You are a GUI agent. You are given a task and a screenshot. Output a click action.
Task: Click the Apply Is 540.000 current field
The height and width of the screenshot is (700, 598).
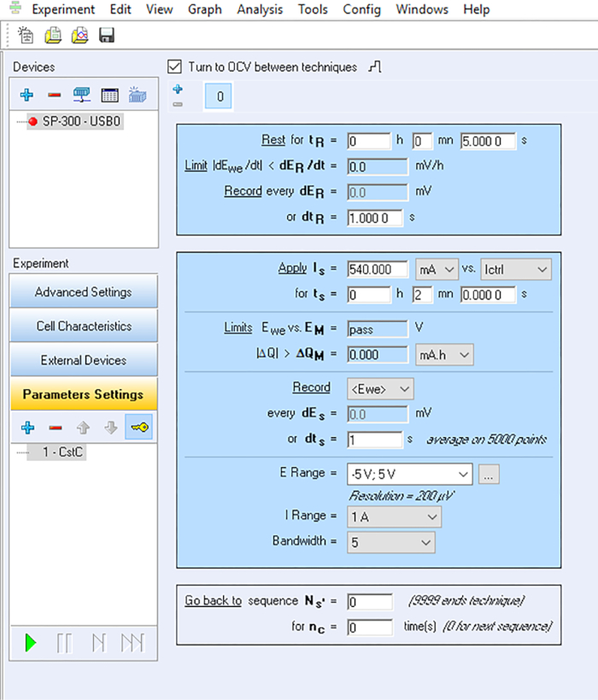tap(378, 269)
